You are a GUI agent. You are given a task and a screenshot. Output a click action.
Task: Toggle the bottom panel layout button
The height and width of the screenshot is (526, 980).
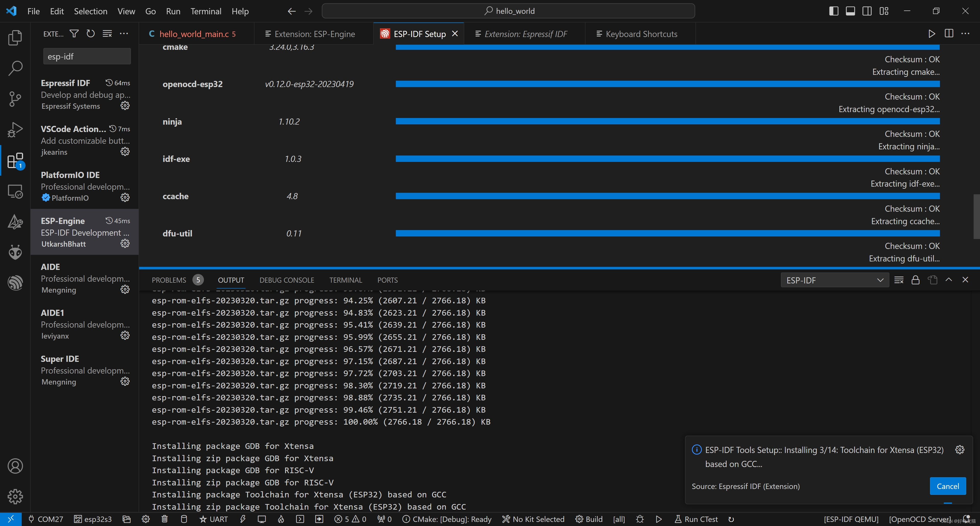[850, 11]
